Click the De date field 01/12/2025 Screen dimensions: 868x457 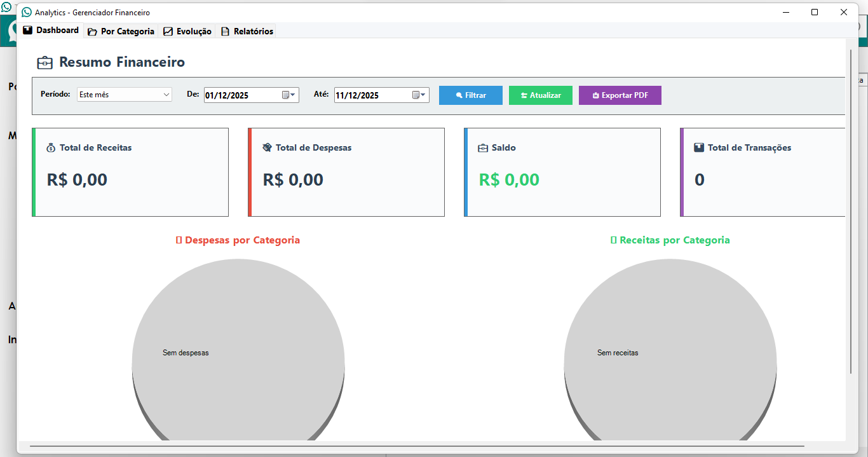click(x=241, y=95)
